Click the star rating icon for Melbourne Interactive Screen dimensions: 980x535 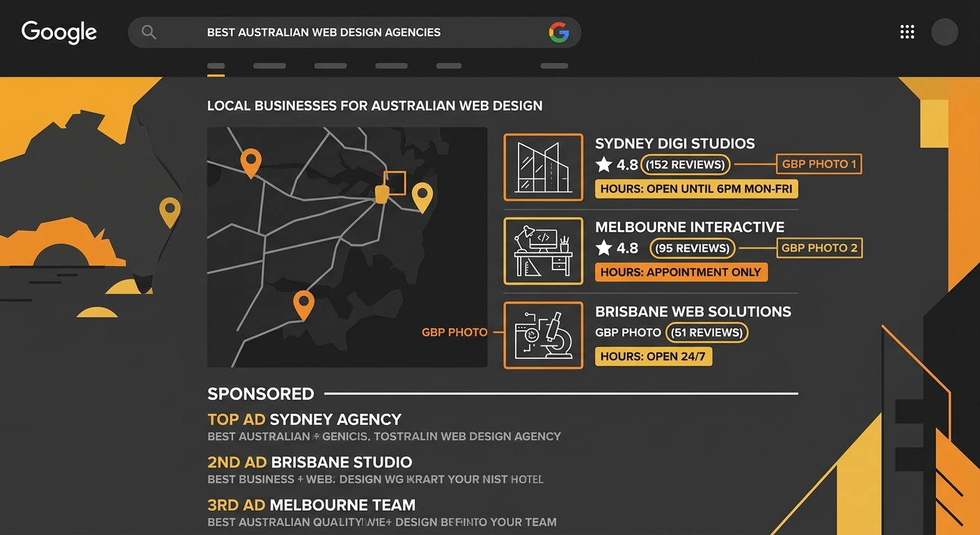click(x=603, y=248)
